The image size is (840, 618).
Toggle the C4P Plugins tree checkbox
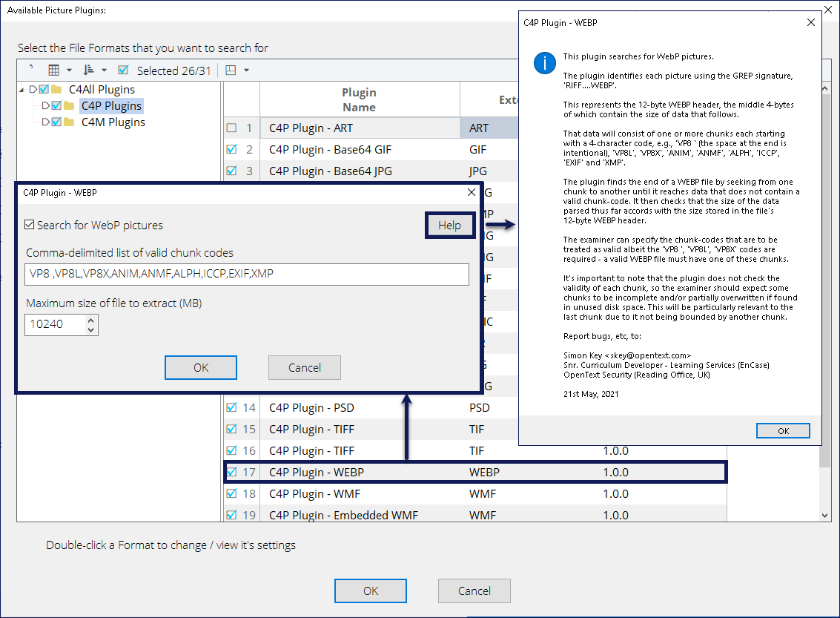tap(56, 105)
